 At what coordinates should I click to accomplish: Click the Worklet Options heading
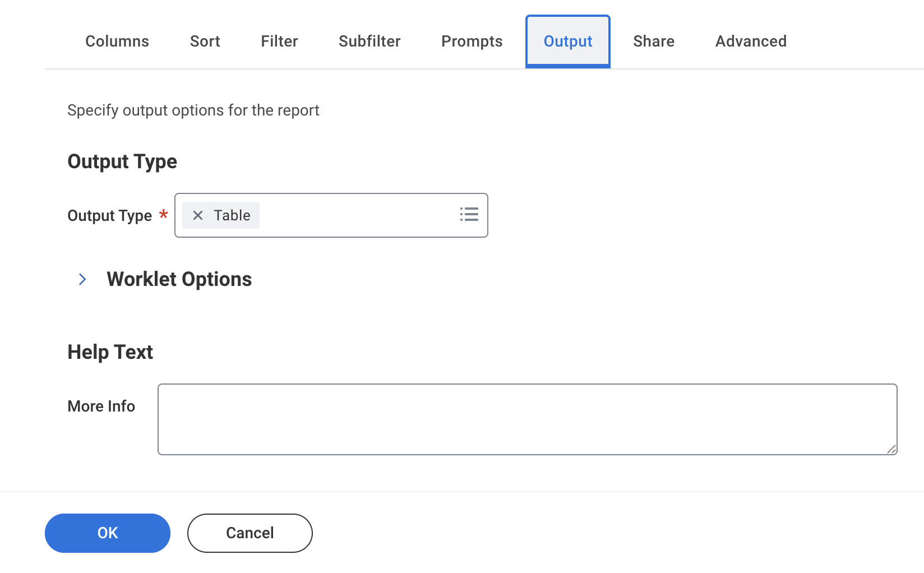point(179,279)
